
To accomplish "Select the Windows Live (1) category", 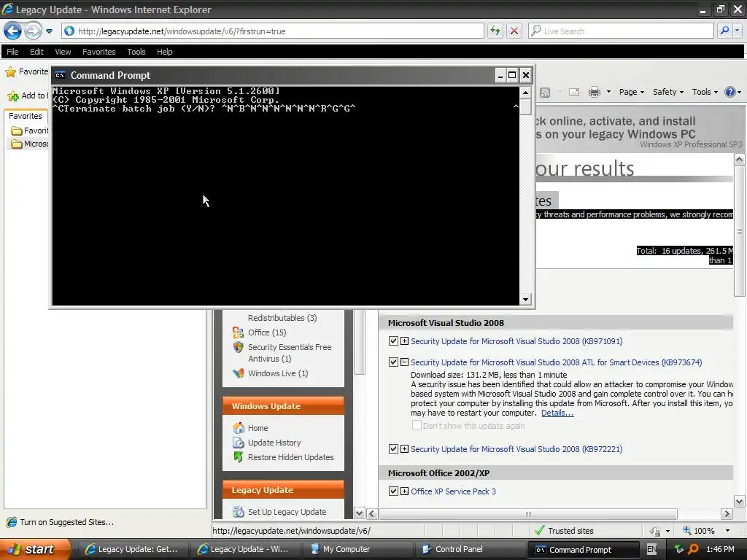I will click(x=278, y=373).
